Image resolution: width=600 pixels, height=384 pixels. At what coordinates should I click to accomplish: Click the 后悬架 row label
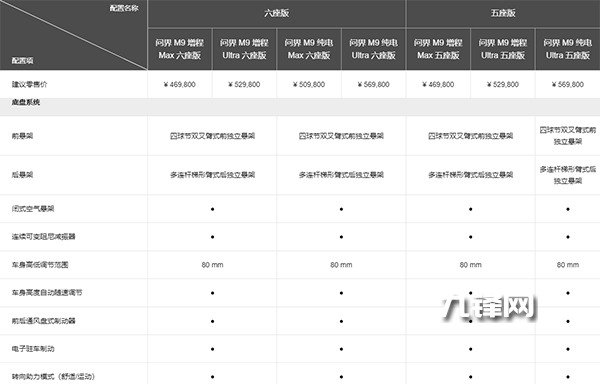tap(22, 175)
